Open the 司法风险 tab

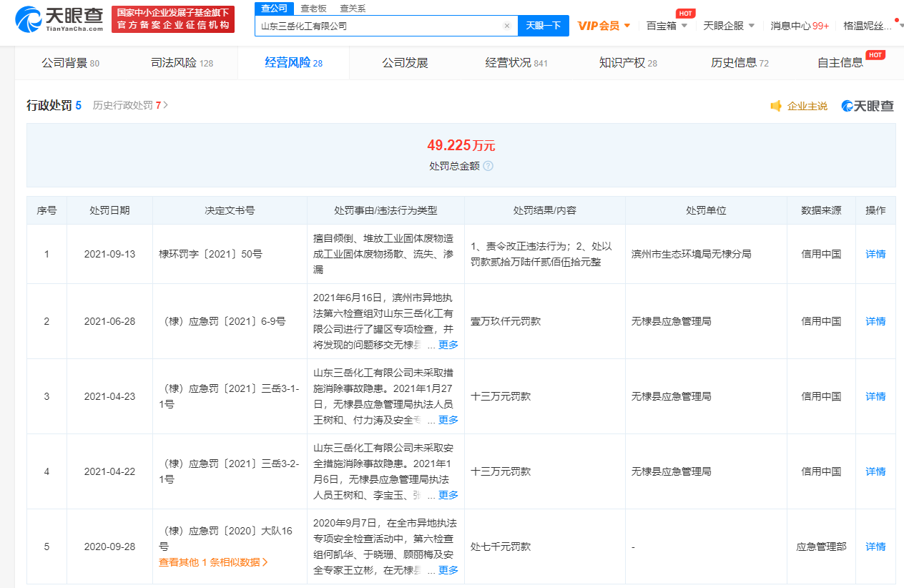182,63
